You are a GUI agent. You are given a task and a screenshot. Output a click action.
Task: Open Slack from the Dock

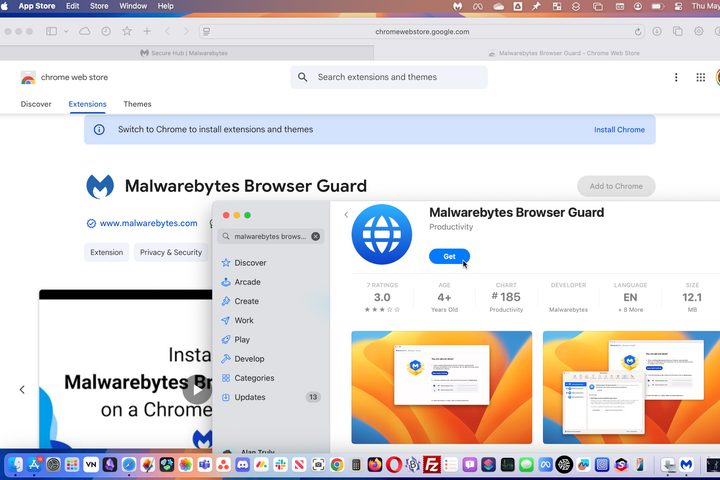pos(280,465)
